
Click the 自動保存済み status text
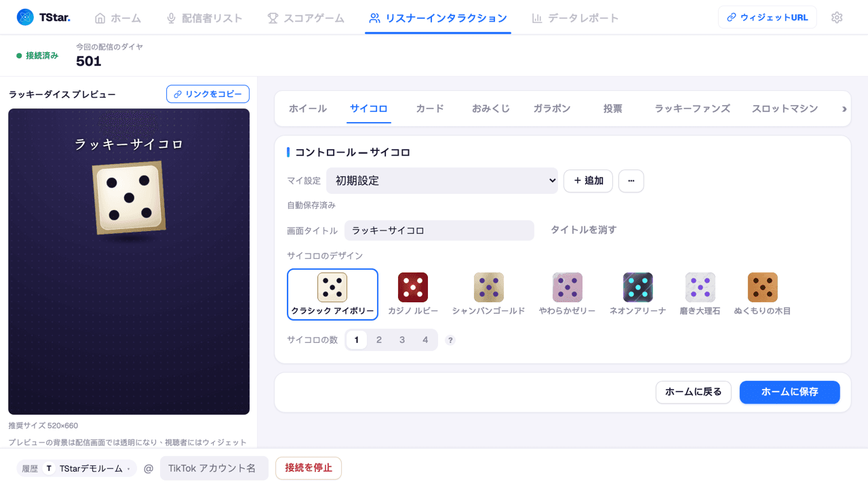(x=311, y=205)
